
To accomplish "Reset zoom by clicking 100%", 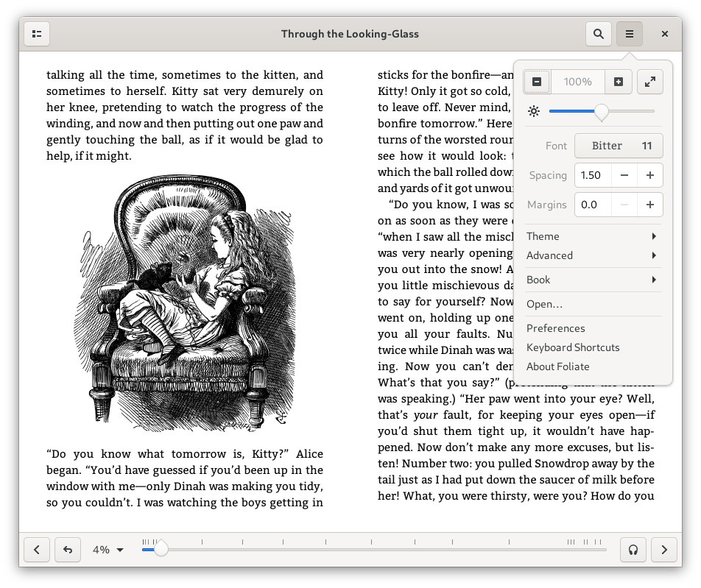I will 577,82.
